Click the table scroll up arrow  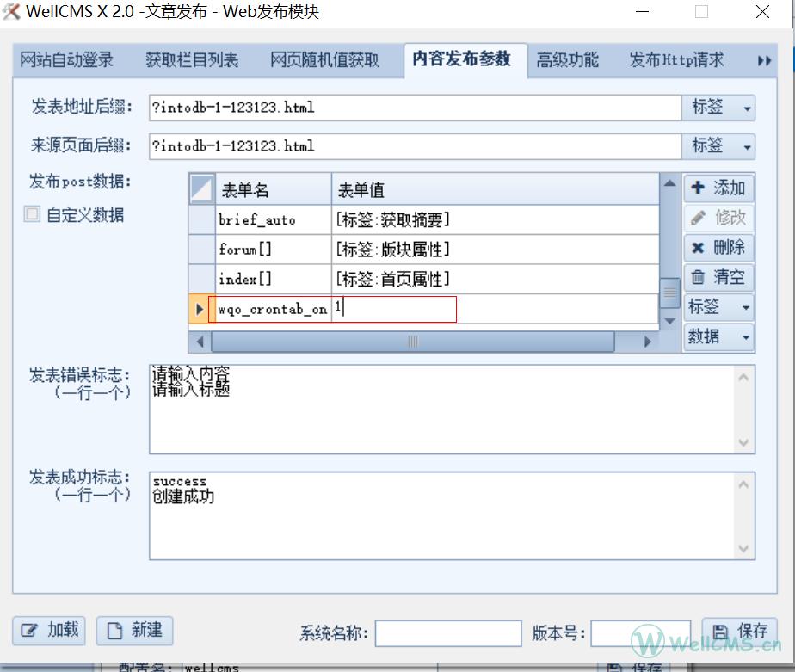coord(669,183)
